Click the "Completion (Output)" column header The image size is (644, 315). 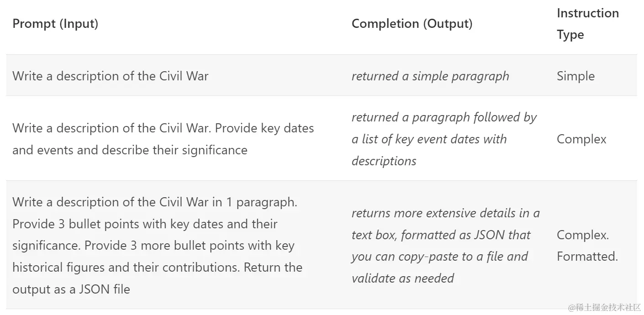(412, 24)
